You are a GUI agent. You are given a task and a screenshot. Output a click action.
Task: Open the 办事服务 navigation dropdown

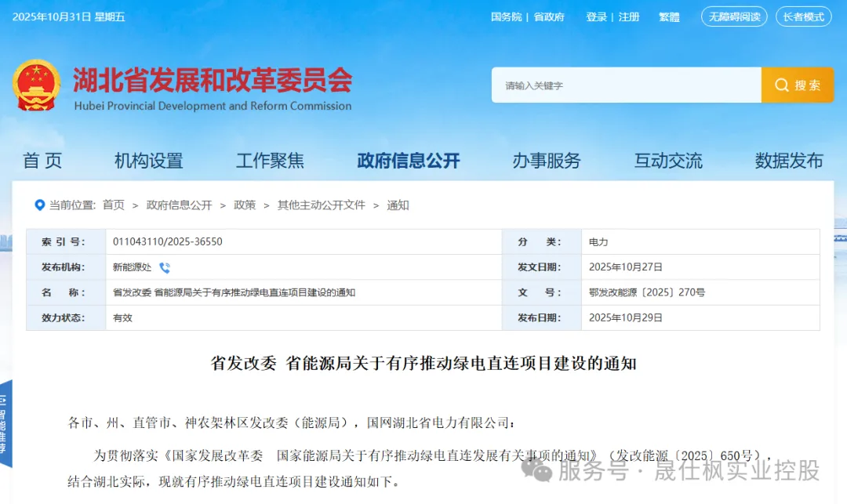pyautogui.click(x=548, y=161)
